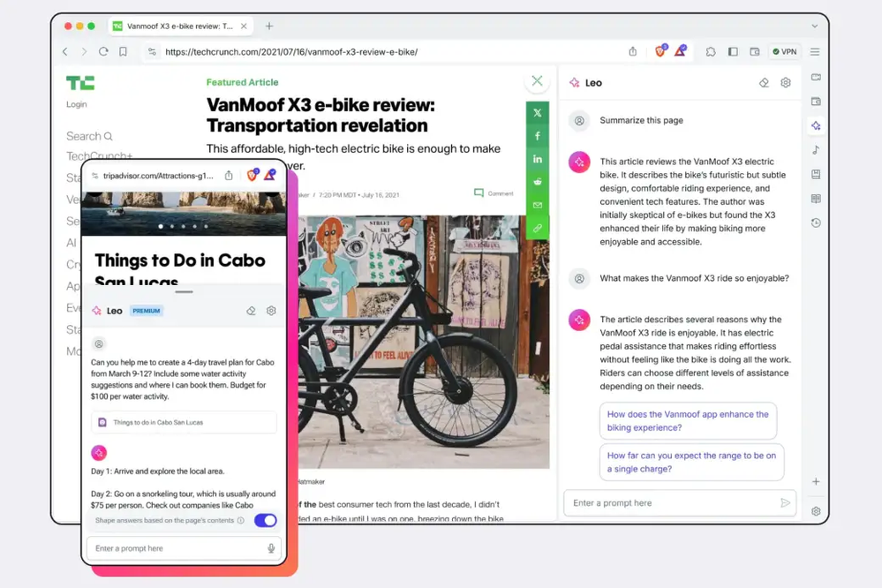Share the article on X (Twitter)
The width and height of the screenshot is (882, 588).
click(537, 113)
